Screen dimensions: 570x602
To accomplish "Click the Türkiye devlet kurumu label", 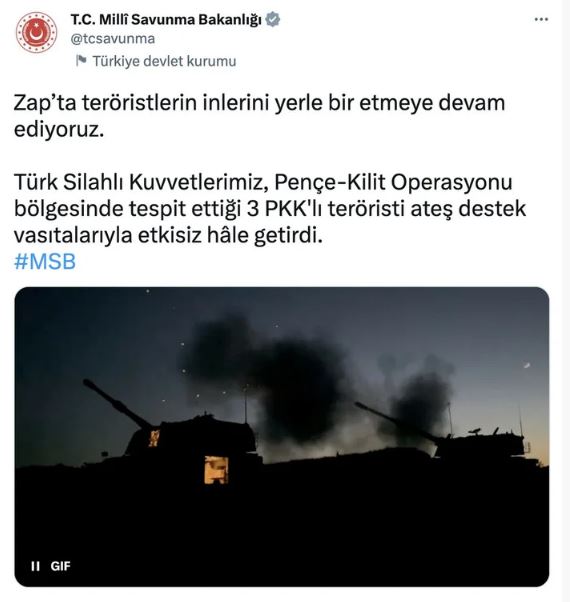I will 164,61.
